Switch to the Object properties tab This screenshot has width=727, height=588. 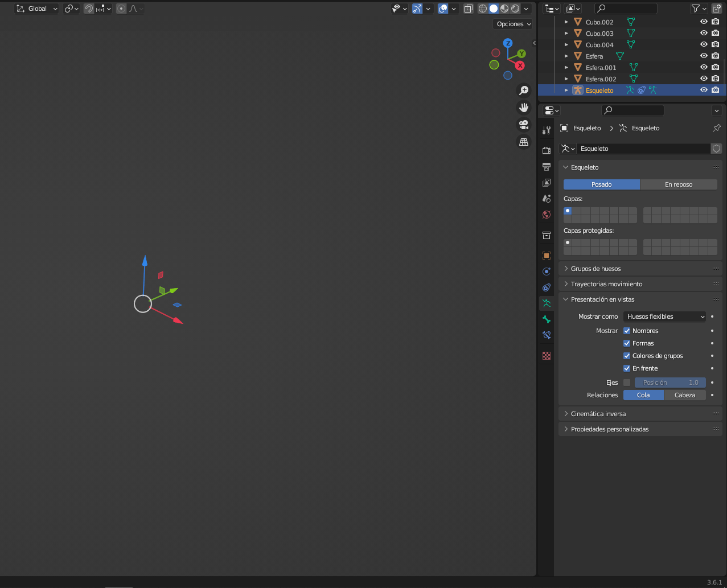tap(546, 255)
